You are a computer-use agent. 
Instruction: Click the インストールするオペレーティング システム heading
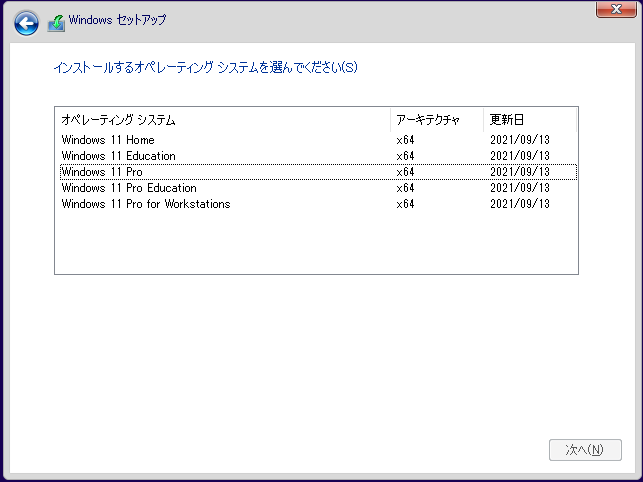click(205, 67)
